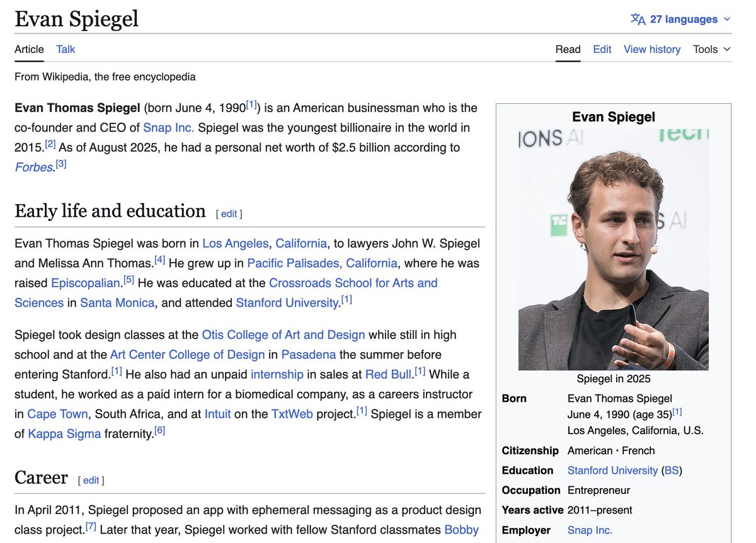Click 'From Wikipedia, the free encyclopedia' text

tap(105, 77)
